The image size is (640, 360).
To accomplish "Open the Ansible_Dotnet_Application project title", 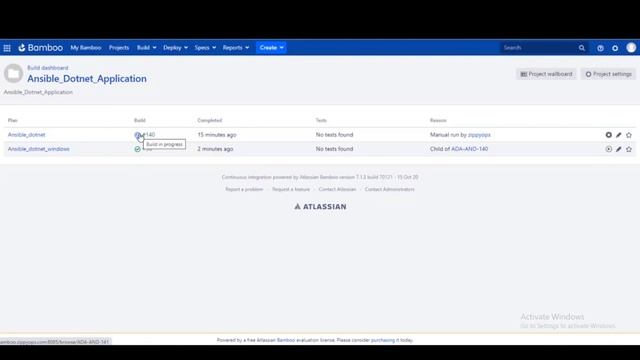I will [x=87, y=78].
